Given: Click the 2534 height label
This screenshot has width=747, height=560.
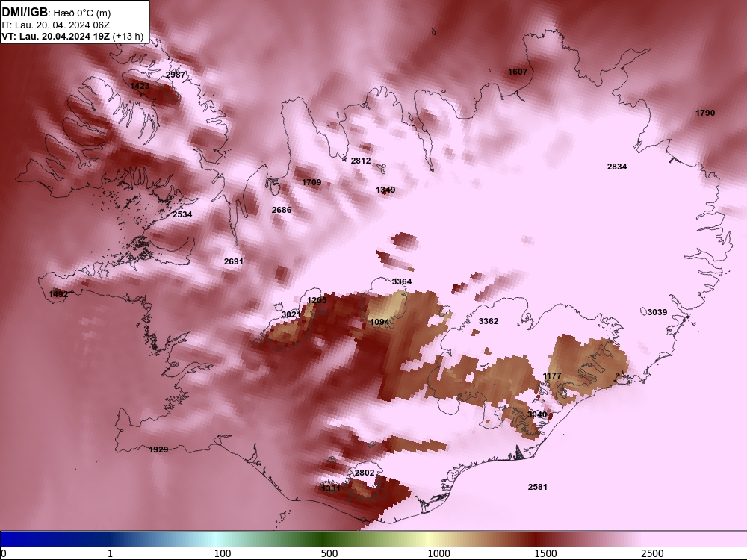Looking at the screenshot, I should (182, 214).
